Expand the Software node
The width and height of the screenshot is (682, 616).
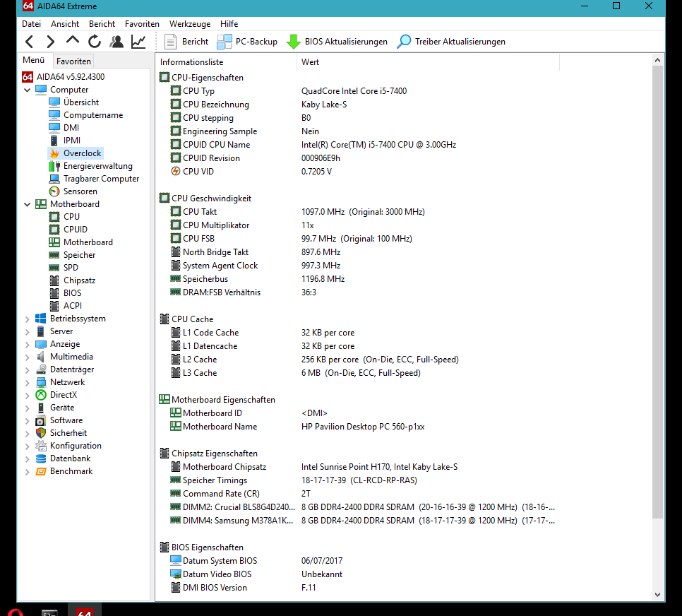27,420
